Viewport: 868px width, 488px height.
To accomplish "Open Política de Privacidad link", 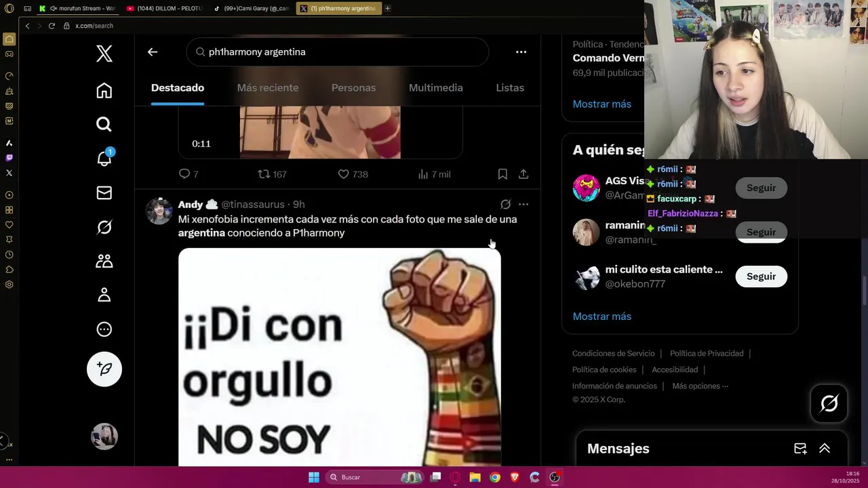I will [x=707, y=353].
